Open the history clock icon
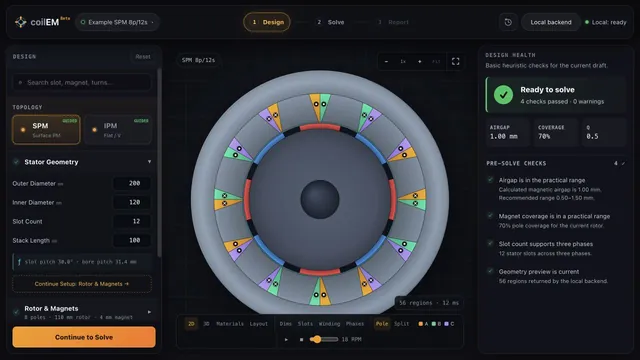The height and width of the screenshot is (360, 640). pos(508,22)
